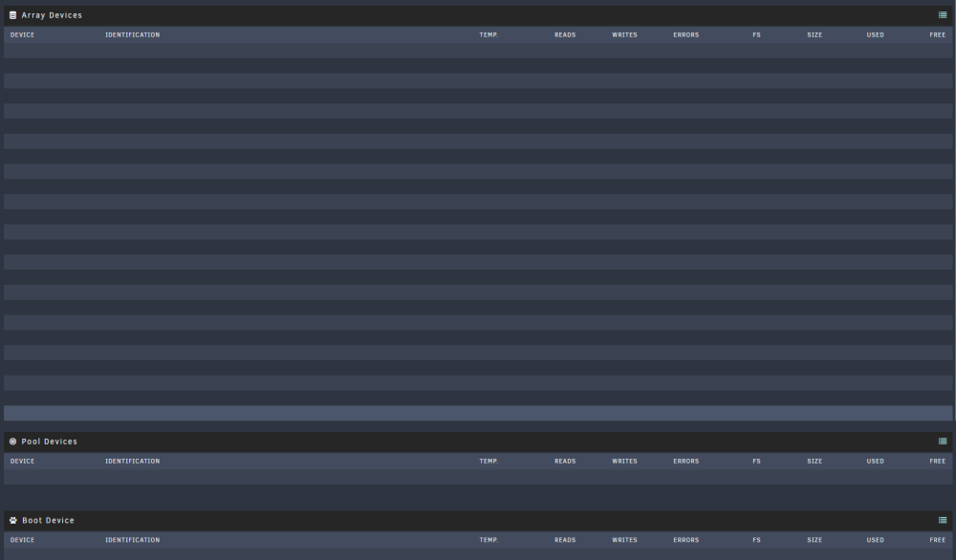The height and width of the screenshot is (560, 956).
Task: Click the Boot Device paw icon
Action: pos(13,521)
